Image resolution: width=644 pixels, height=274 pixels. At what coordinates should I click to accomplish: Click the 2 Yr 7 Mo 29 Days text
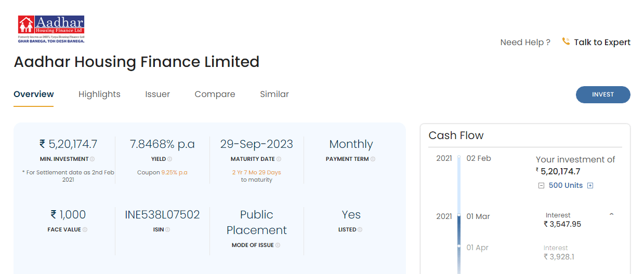257,172
